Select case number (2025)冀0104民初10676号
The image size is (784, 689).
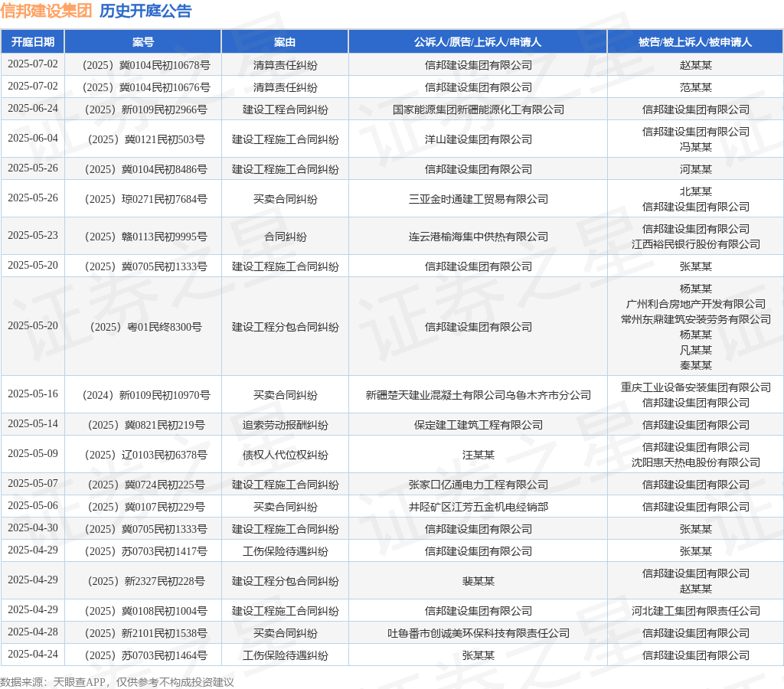(x=146, y=87)
